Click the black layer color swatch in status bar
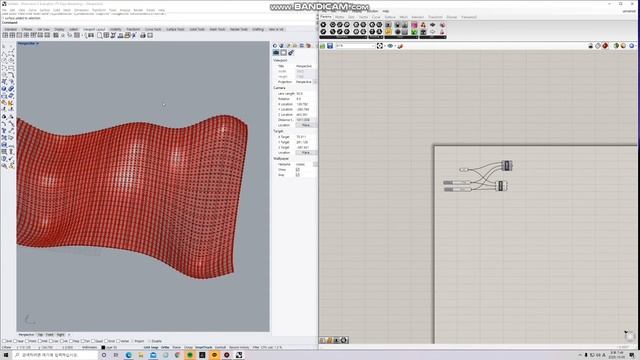640x360 pixels. pos(103,348)
